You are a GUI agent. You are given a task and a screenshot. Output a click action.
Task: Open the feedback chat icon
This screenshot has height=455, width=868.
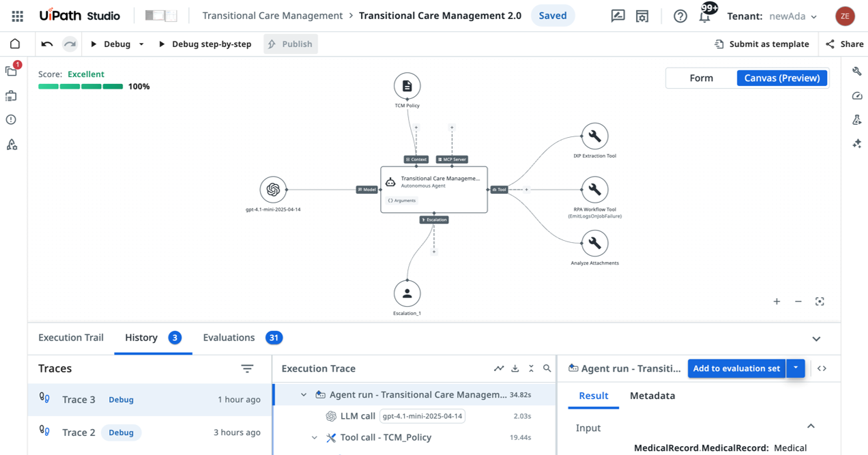(x=618, y=16)
